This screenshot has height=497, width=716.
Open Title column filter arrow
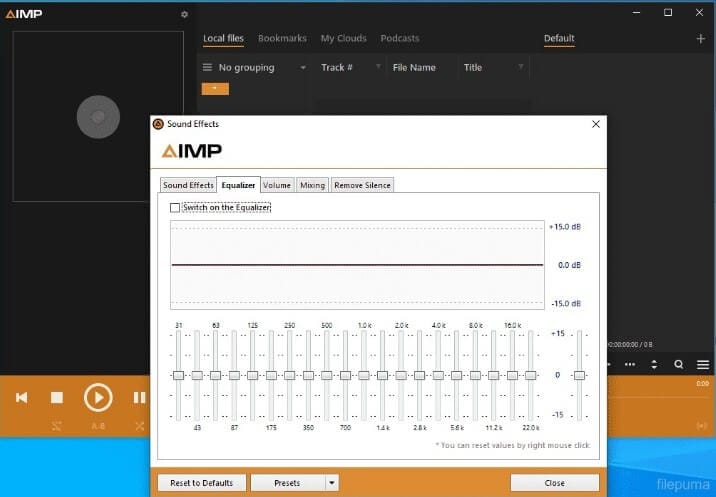point(521,67)
